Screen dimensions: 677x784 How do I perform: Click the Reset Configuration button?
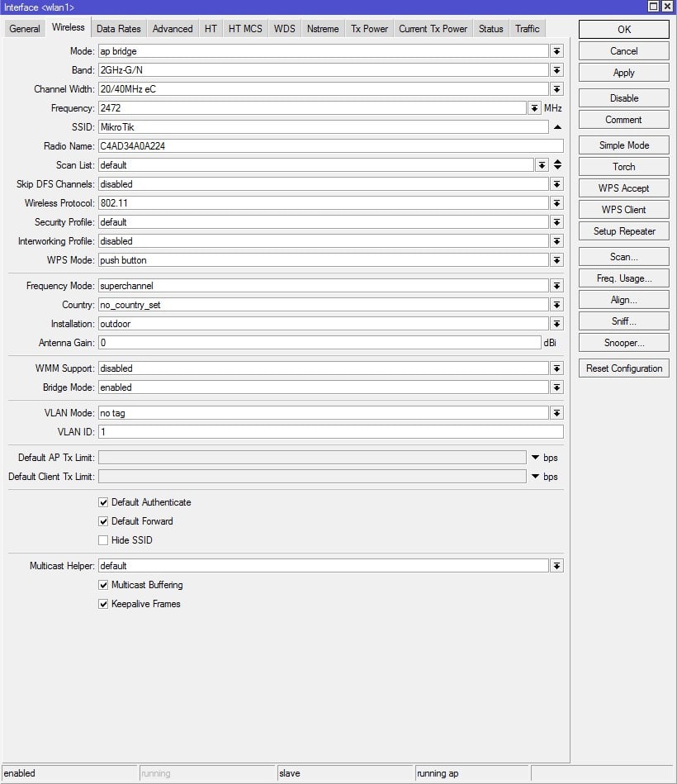(623, 368)
